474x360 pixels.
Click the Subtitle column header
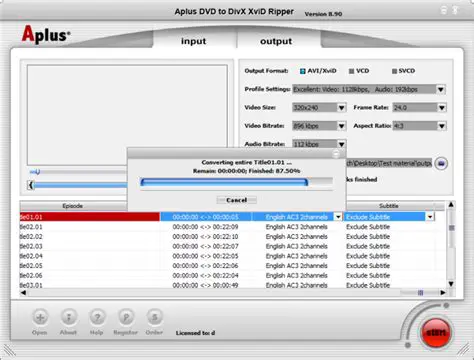pos(389,206)
